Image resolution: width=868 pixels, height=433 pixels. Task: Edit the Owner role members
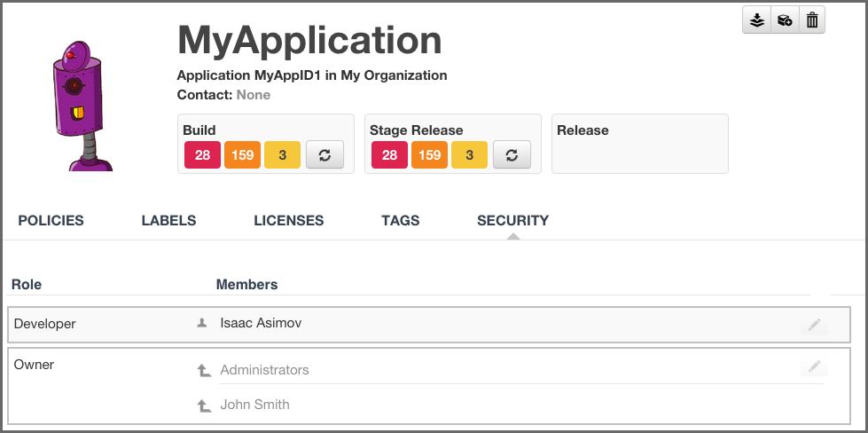[814, 366]
